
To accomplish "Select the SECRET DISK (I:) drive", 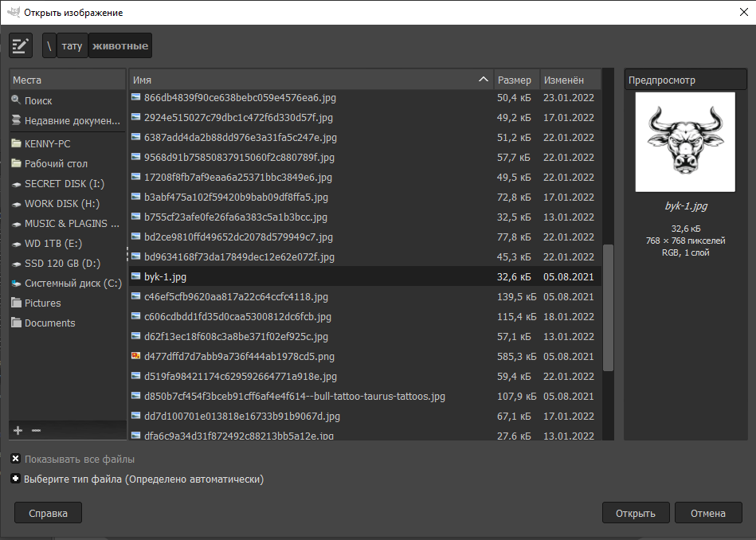I will (x=68, y=184).
